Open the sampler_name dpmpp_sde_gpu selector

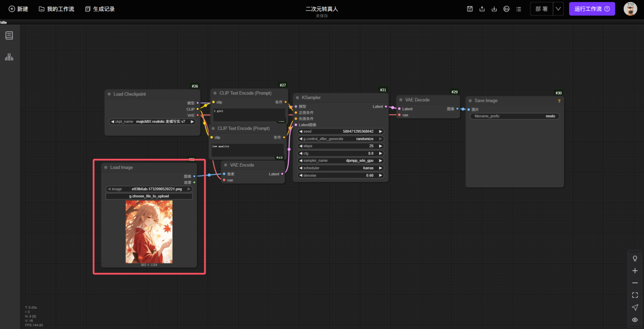click(x=341, y=160)
